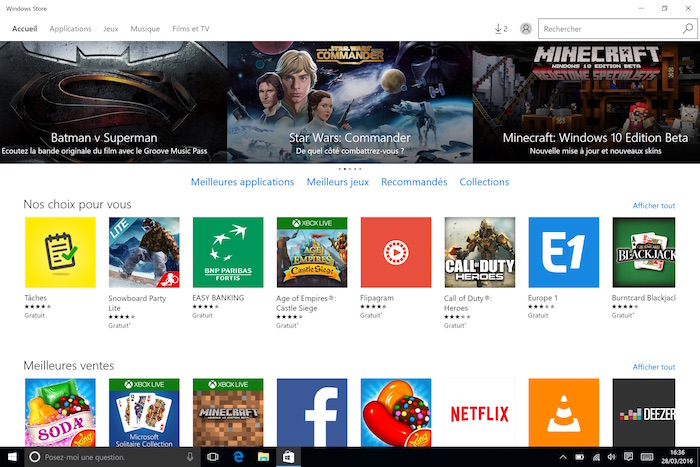Launch Microsoft Edge from the taskbar
This screenshot has height=467, width=700.
[x=238, y=457]
